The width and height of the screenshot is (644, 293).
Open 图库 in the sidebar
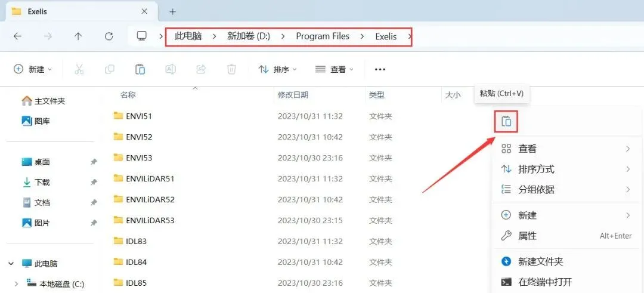tap(36, 121)
